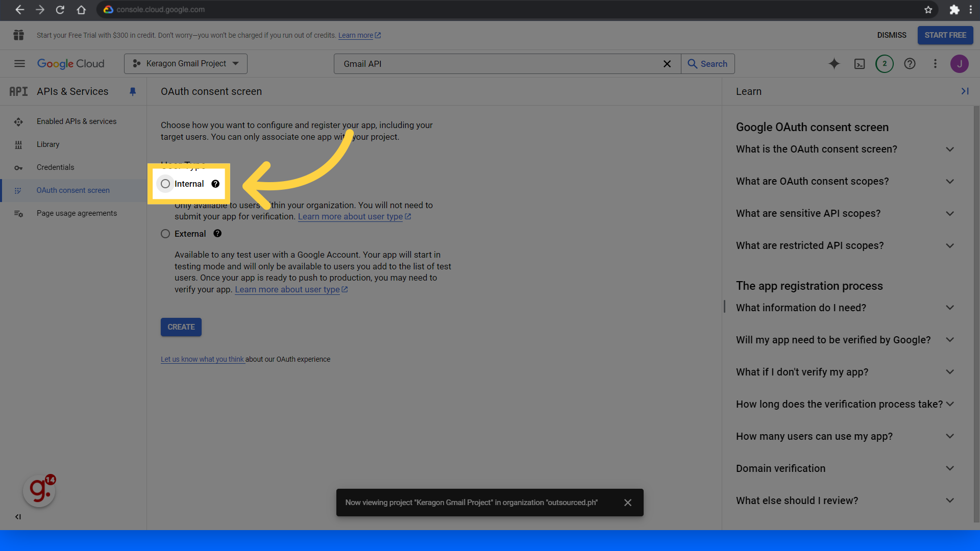Open the Keragon Gmail Project selector dropdown
Image resolution: width=980 pixels, height=551 pixels.
pyautogui.click(x=186, y=64)
